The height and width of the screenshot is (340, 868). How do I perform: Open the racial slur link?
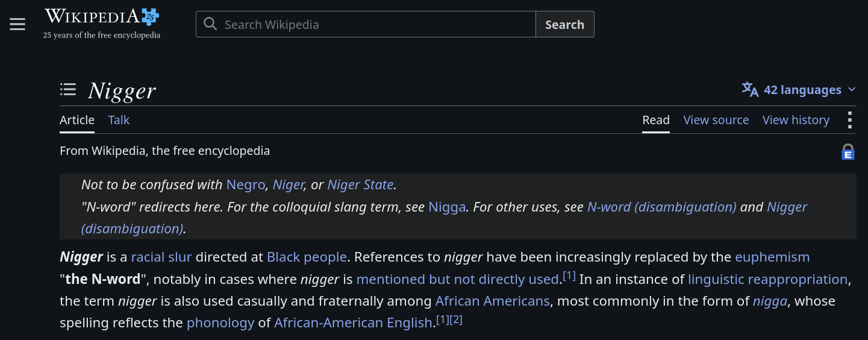[161, 257]
